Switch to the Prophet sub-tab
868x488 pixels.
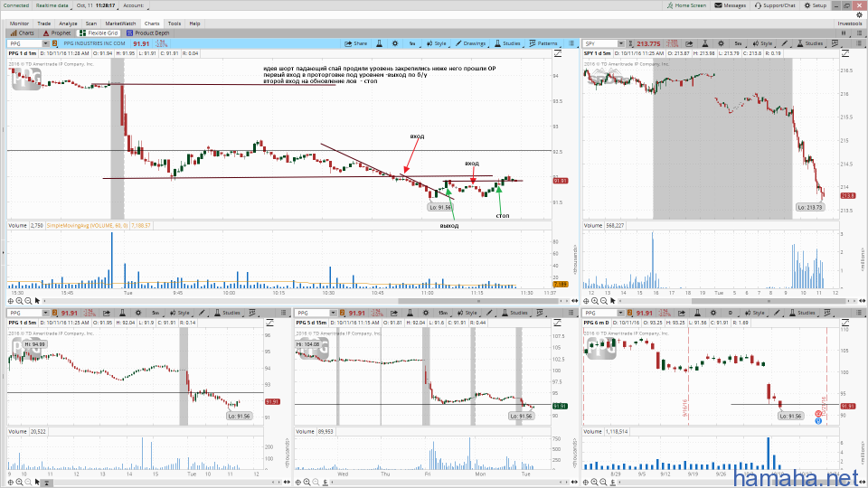[57, 33]
